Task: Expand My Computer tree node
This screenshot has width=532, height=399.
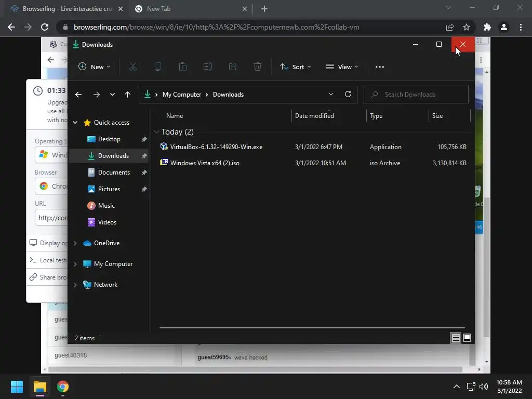Action: pos(75,264)
